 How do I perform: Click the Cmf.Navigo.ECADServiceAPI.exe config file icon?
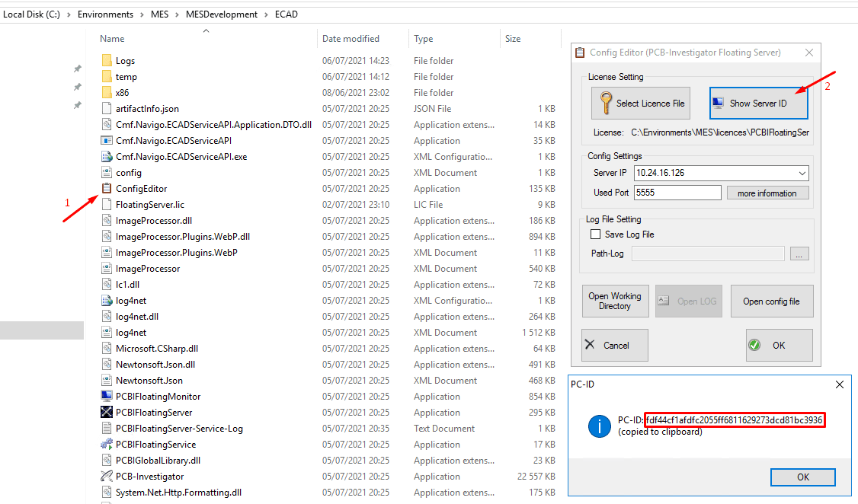(x=107, y=156)
